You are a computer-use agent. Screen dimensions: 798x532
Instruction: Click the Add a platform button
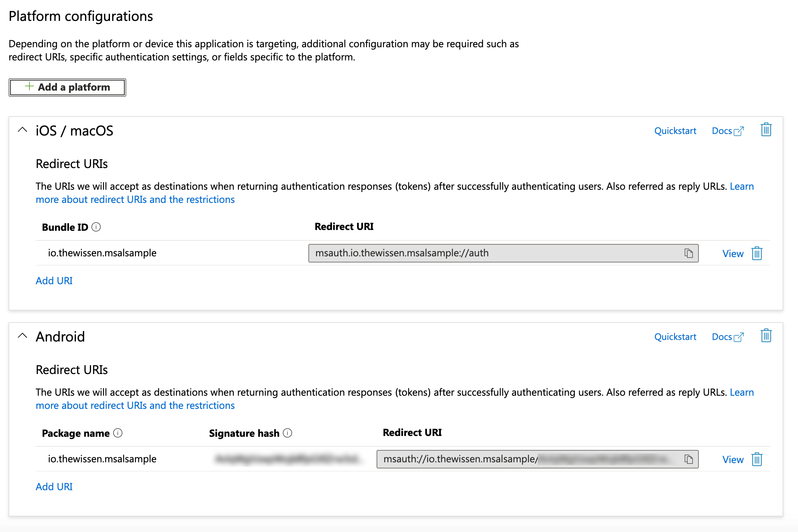pos(67,87)
